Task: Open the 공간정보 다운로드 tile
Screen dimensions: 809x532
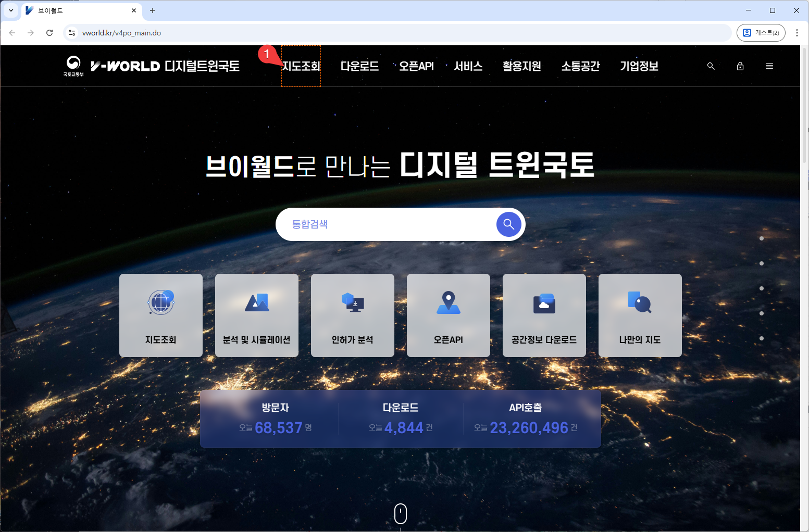Action: coord(544,315)
